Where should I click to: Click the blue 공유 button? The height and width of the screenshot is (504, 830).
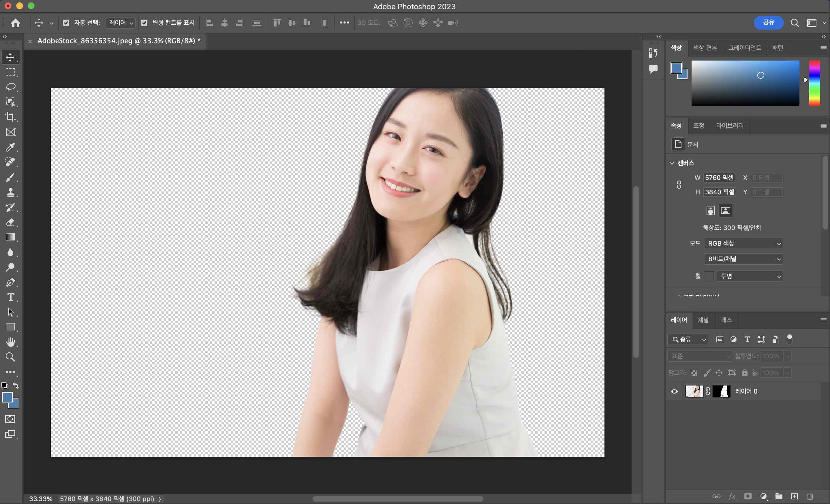(x=768, y=22)
